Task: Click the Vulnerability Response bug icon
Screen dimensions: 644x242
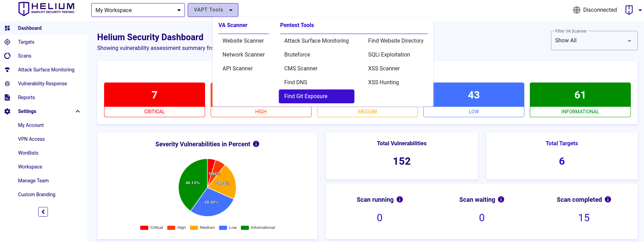Action: [7, 84]
